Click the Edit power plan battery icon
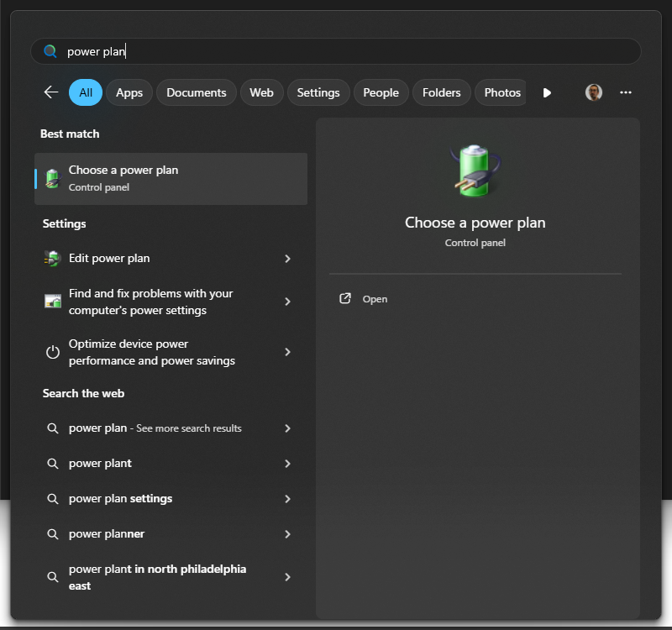 click(x=53, y=259)
